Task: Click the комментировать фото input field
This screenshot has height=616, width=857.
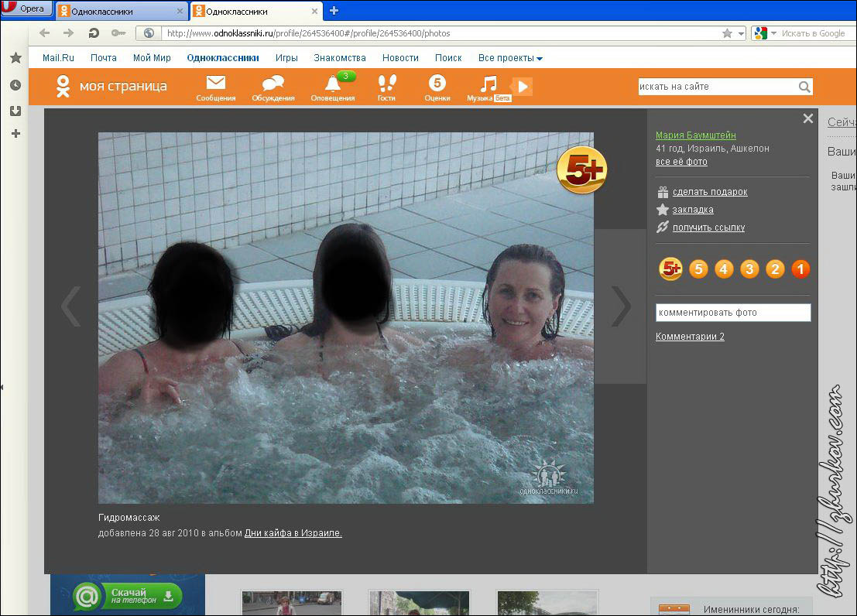Action: [732, 313]
